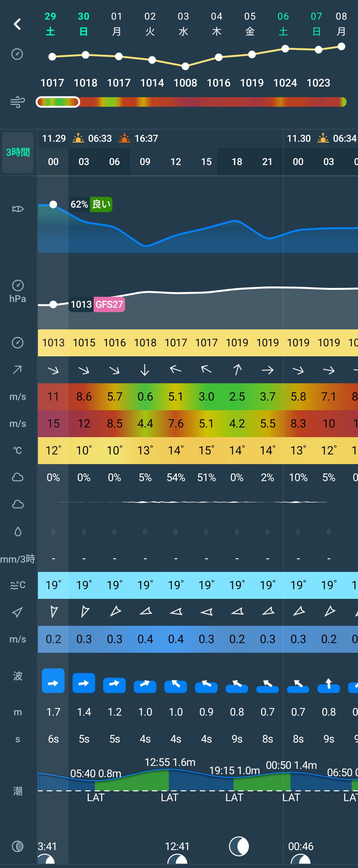Tap the wind icon beside color bar
The height and width of the screenshot is (868, 358).
tap(18, 102)
